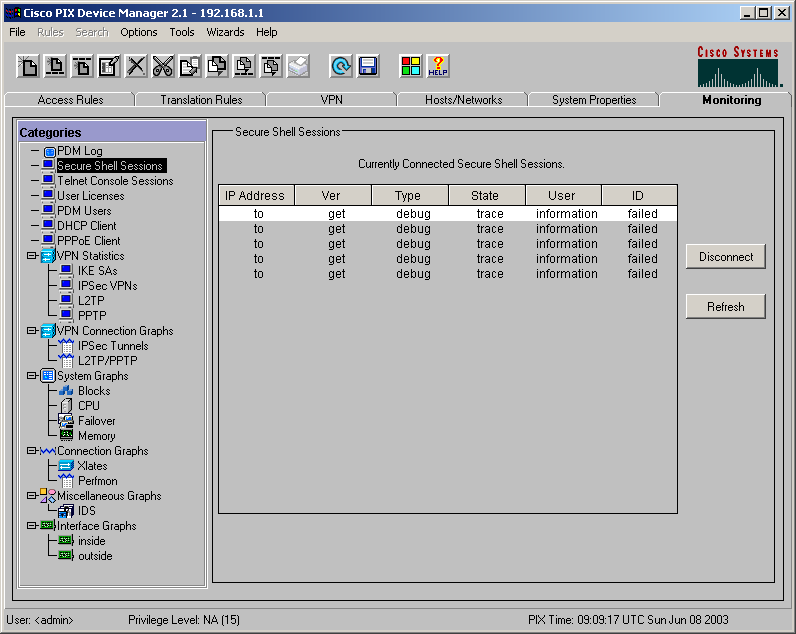
Task: Select IPSec VPNs in the tree
Action: [x=108, y=286]
